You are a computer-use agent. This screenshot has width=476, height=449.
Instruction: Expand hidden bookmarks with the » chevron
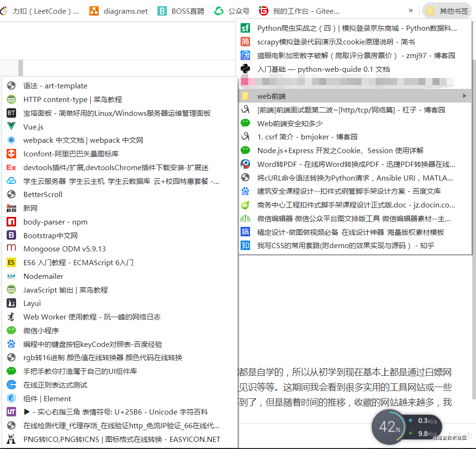tap(411, 10)
